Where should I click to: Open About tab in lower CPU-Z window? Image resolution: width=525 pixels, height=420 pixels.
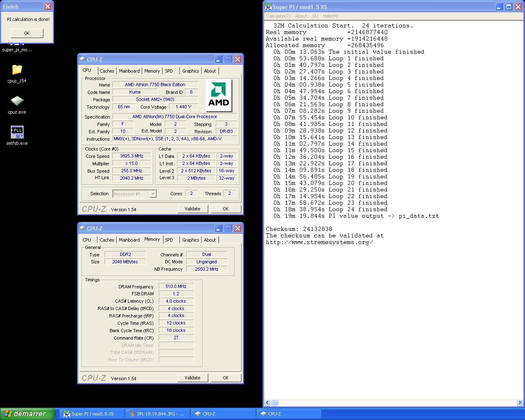tap(210, 240)
